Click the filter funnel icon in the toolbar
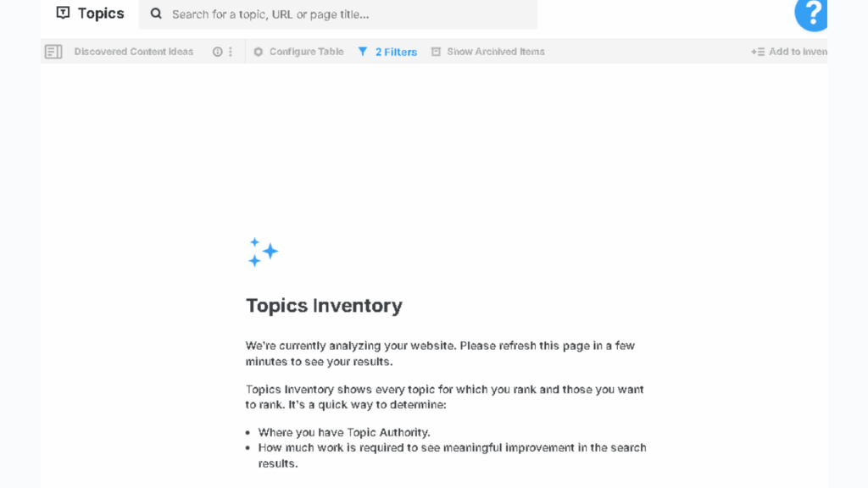The width and height of the screenshot is (868, 488). [x=361, y=52]
